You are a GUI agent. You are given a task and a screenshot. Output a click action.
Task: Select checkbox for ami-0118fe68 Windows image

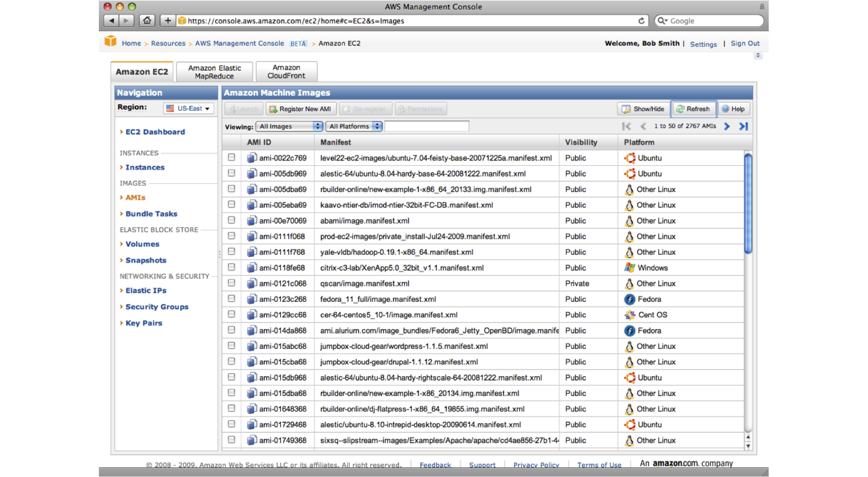click(232, 267)
